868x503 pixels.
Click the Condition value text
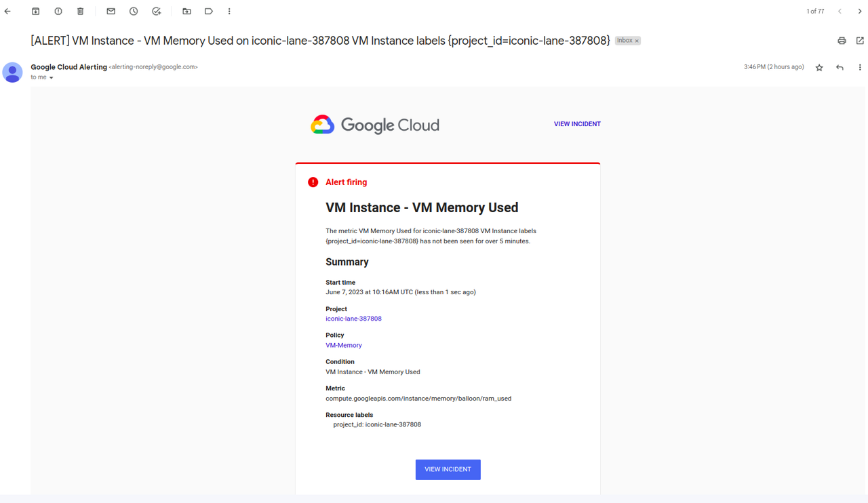tap(373, 372)
